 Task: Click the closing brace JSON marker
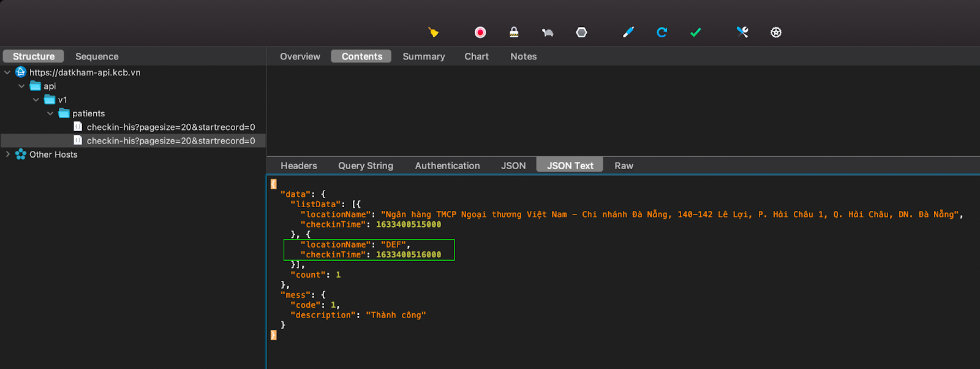(273, 335)
